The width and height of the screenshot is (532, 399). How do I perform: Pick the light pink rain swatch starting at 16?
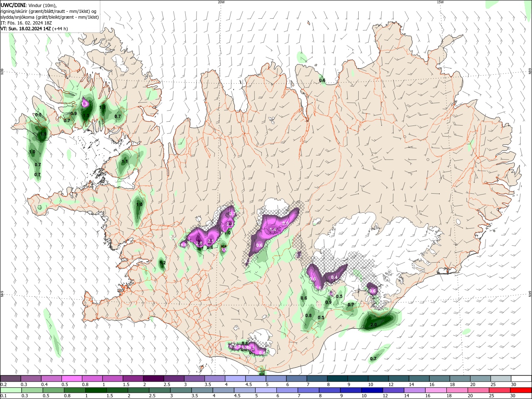[436, 390]
